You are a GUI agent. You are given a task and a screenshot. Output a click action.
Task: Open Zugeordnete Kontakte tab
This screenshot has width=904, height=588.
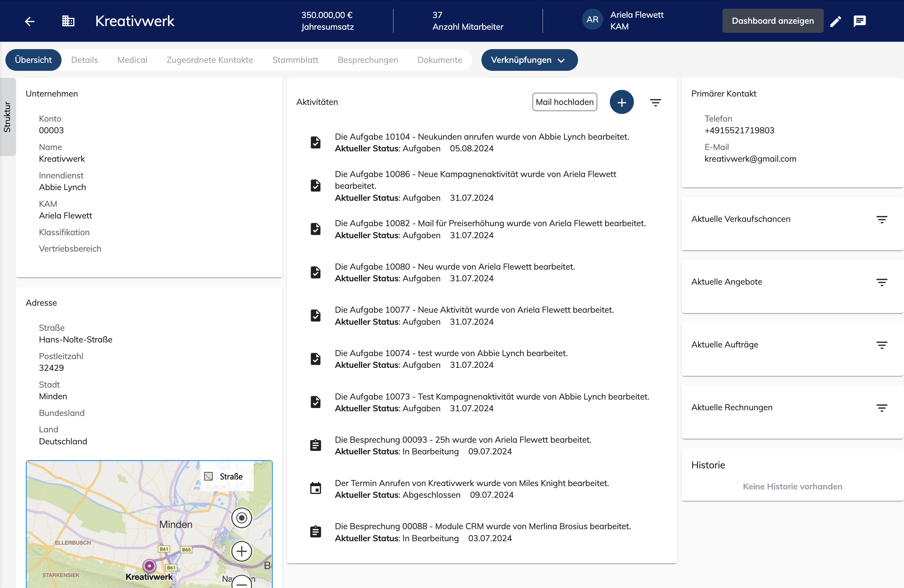210,60
